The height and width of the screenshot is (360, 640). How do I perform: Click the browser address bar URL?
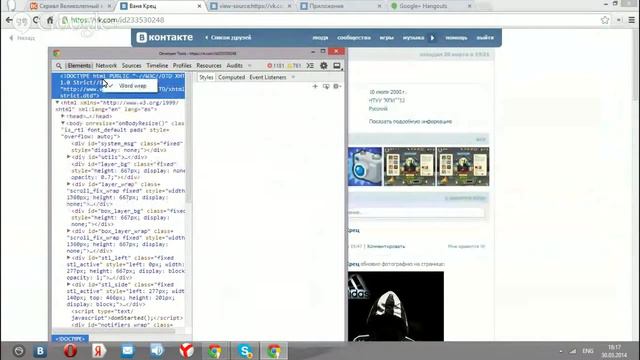coord(118,20)
